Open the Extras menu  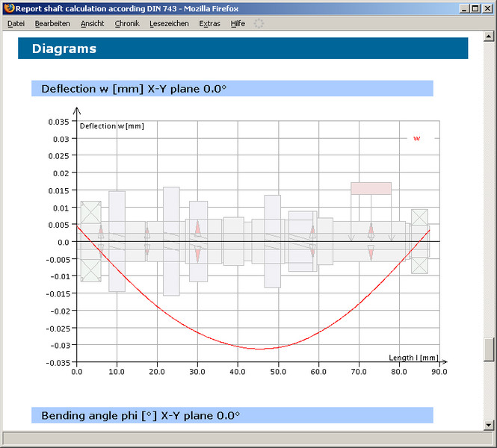coord(210,24)
